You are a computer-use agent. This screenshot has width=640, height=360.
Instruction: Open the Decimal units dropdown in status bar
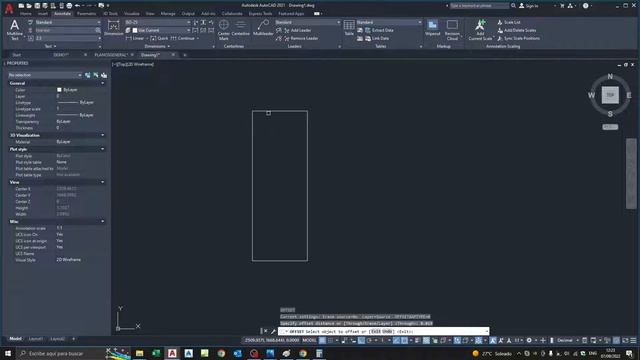[x=567, y=340]
